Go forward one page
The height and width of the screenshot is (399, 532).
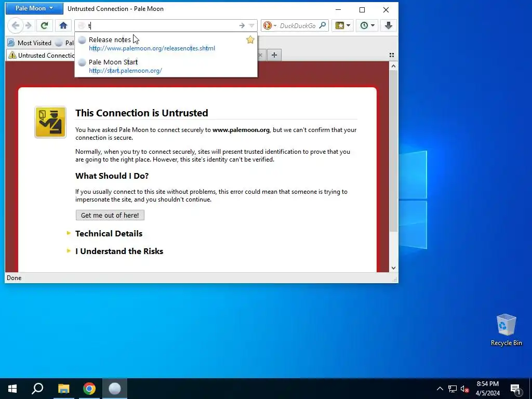29,25
